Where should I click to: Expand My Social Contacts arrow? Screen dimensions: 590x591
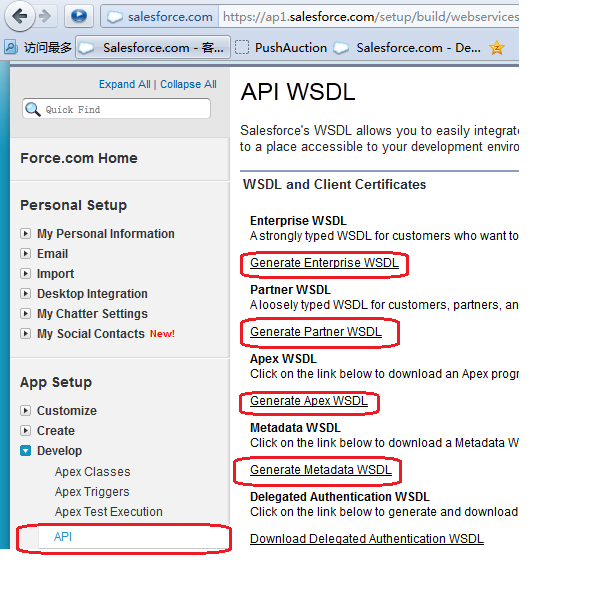(25, 333)
